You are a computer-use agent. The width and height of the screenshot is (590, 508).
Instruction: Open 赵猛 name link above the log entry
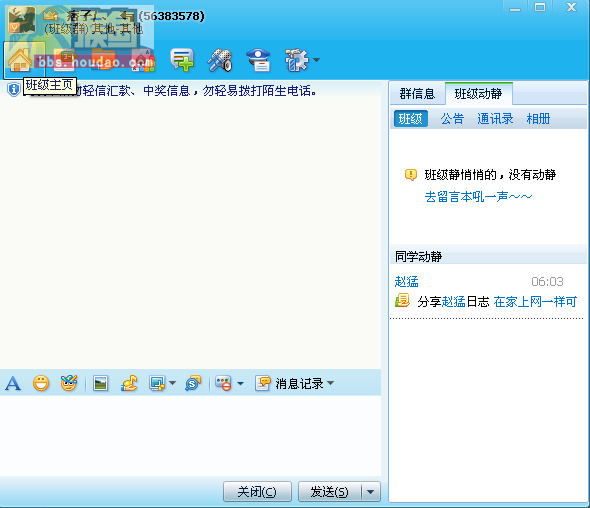407,281
